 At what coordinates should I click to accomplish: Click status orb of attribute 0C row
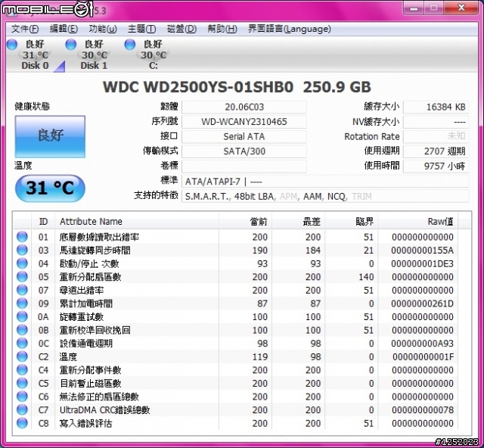(22, 343)
